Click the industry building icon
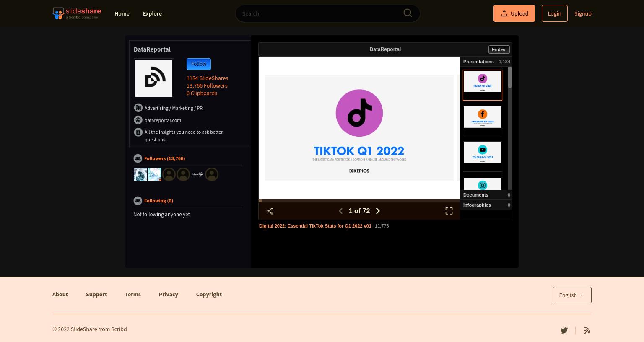644x342 pixels. point(138,108)
